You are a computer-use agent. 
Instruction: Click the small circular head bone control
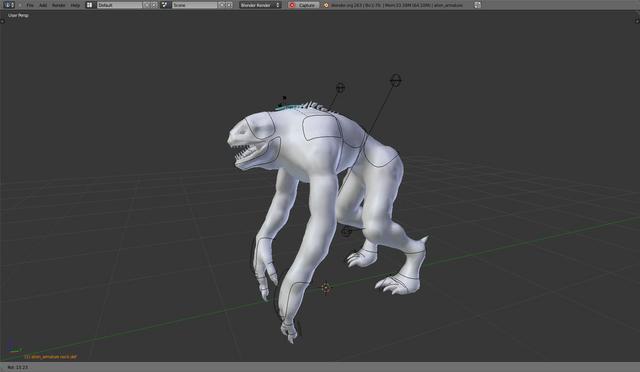pyautogui.click(x=340, y=87)
